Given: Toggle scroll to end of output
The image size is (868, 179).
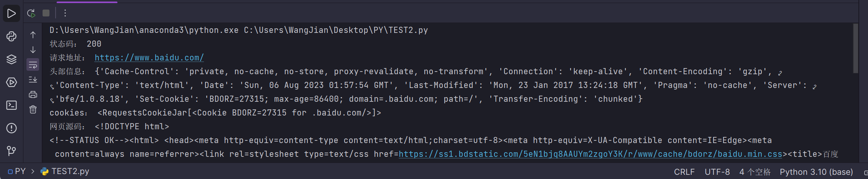Looking at the screenshot, I should coord(33,80).
